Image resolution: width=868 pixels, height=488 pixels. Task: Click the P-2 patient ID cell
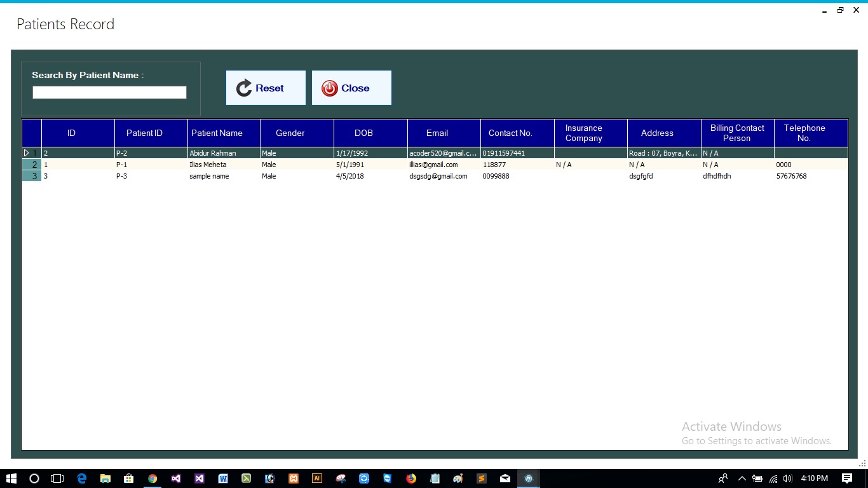151,153
